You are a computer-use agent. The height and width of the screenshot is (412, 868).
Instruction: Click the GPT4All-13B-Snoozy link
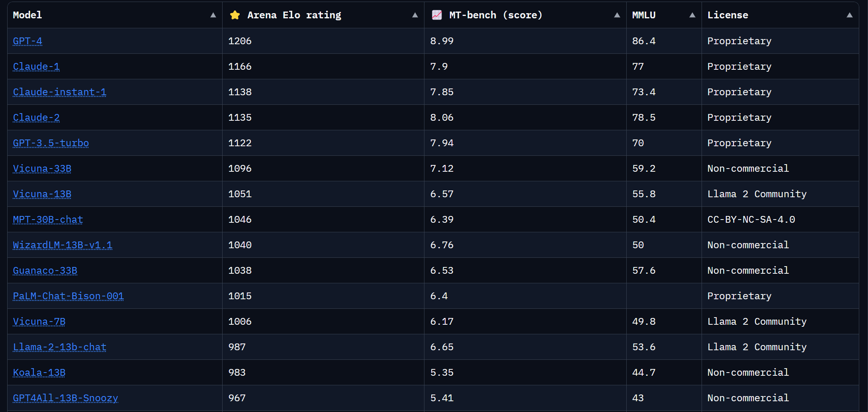(66, 398)
